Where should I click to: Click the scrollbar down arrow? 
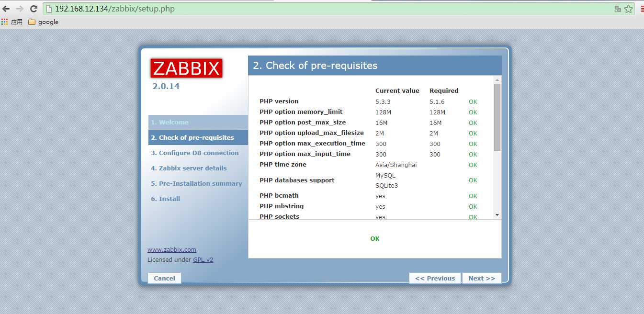point(497,215)
